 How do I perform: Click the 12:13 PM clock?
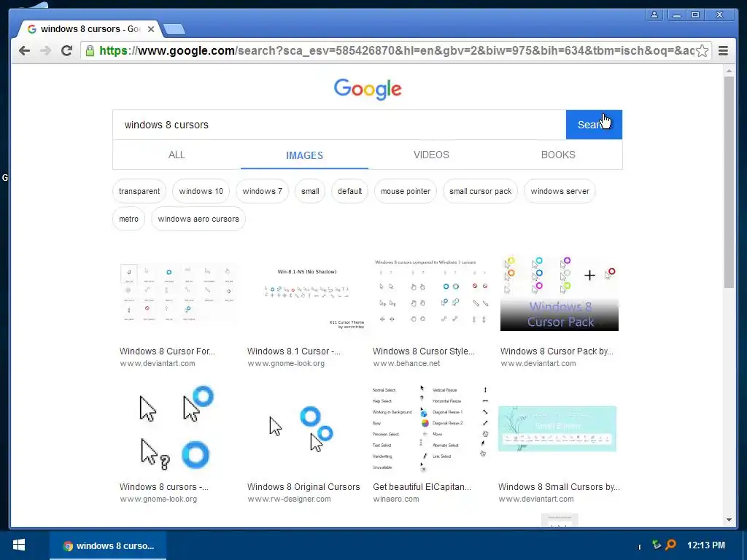tap(706, 545)
